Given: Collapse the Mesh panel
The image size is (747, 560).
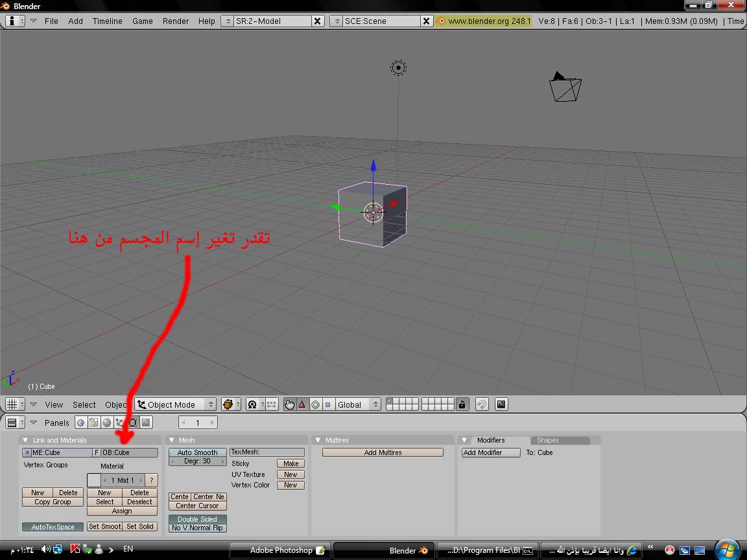Looking at the screenshot, I should click(x=172, y=440).
